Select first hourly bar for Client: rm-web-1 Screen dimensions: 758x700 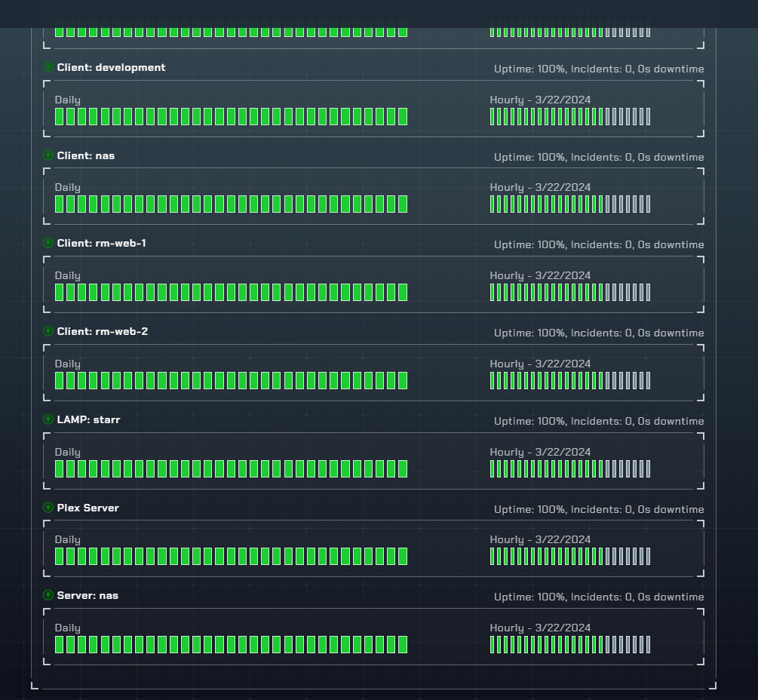click(493, 293)
